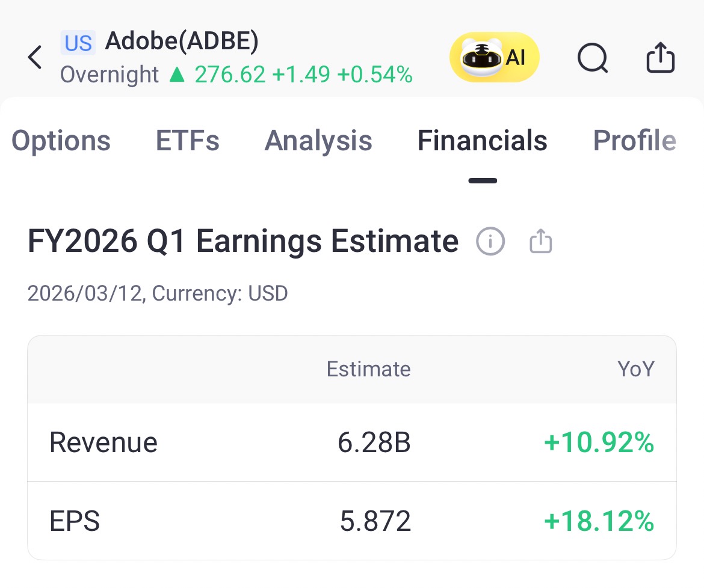Tap the green overnight up-triangle indicator
The width and height of the screenshot is (704, 588).
[x=177, y=75]
